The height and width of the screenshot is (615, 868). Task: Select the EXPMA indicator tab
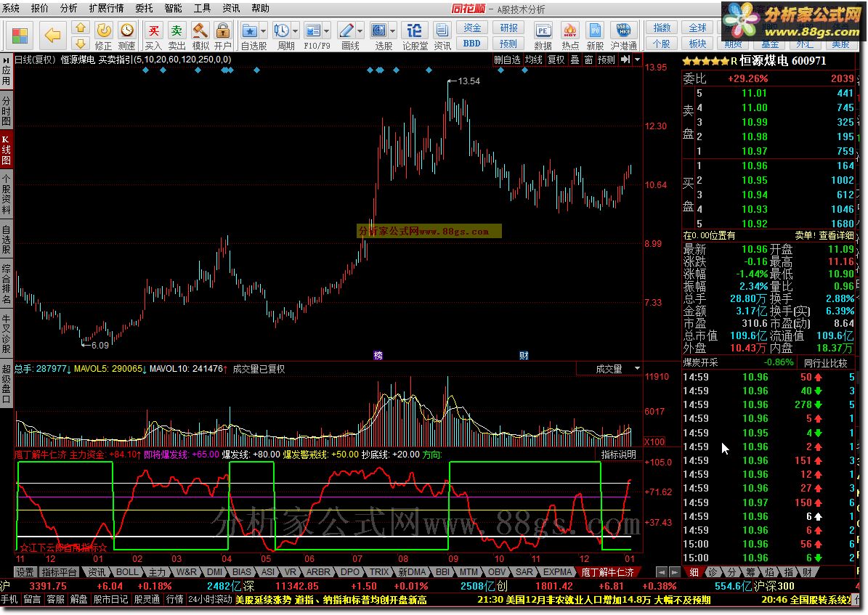557,572
